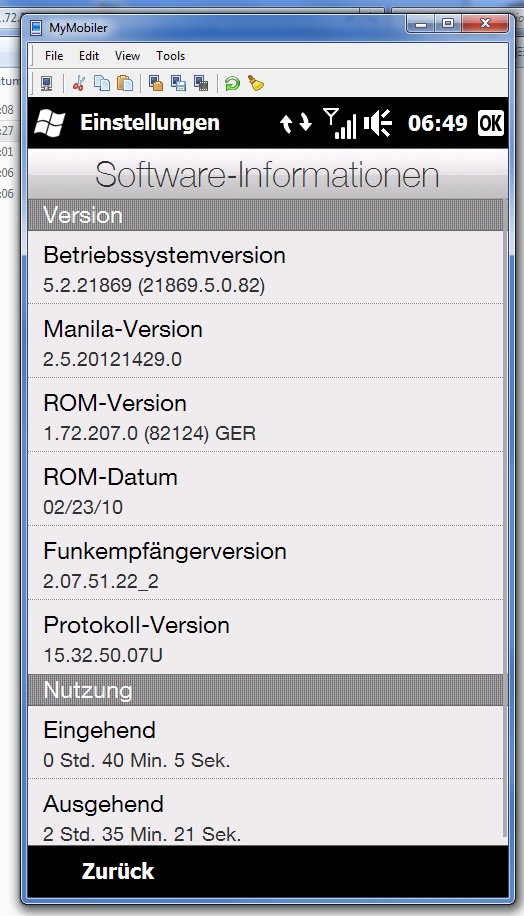
Task: Tap the signal strength antenna icon
Action: pyautogui.click(x=339, y=123)
